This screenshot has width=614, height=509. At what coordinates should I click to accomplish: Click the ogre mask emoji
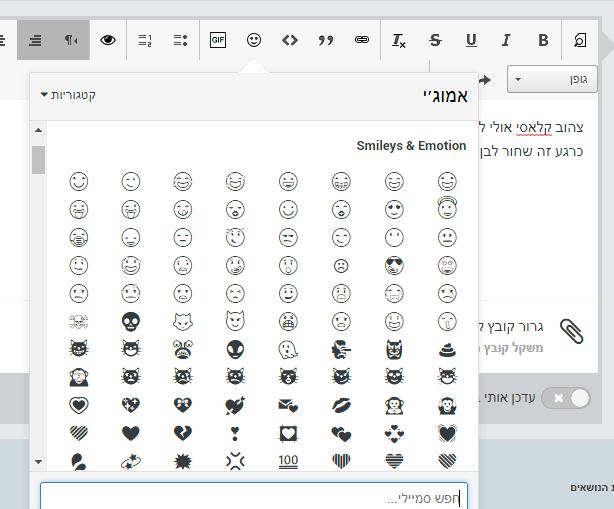[394, 350]
